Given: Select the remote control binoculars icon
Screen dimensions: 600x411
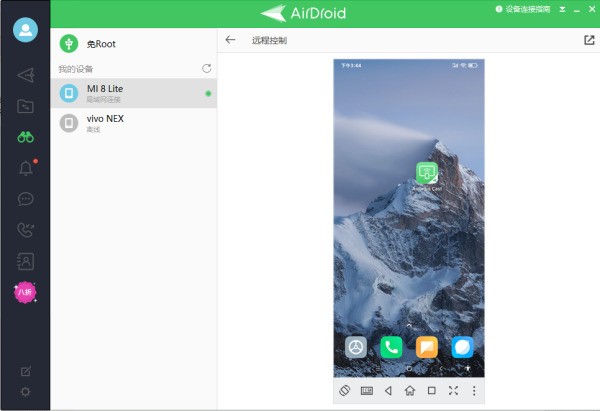Looking at the screenshot, I should coord(26,137).
